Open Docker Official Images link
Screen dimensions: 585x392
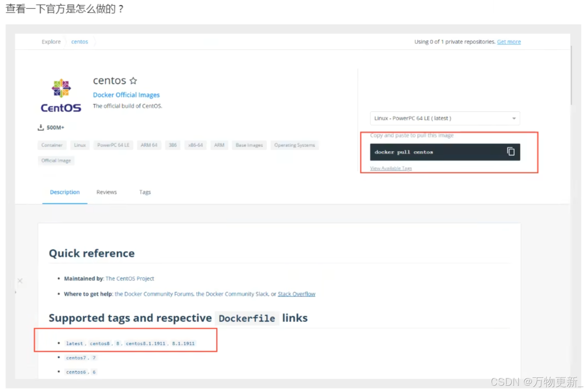[x=126, y=95]
